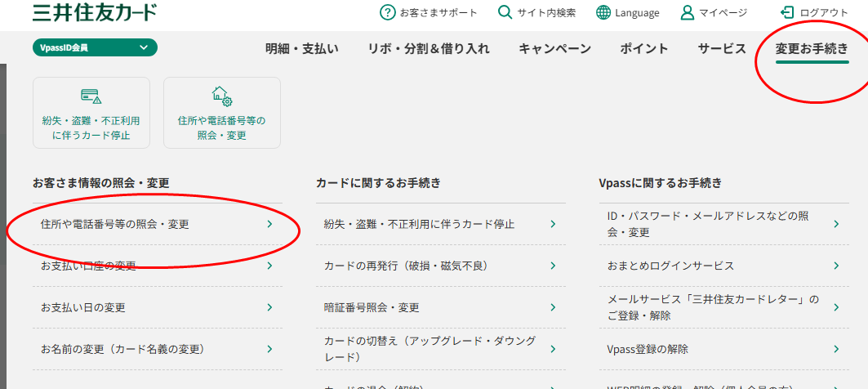Click the chevron next to メールサービス 三井住友カードレター
The height and width of the screenshot is (389, 868).
(836, 307)
